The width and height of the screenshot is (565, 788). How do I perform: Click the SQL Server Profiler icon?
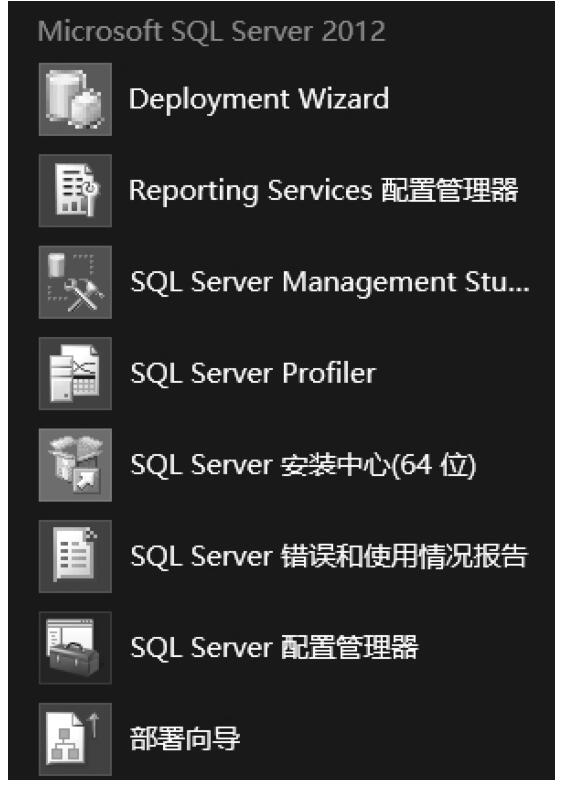click(75, 373)
